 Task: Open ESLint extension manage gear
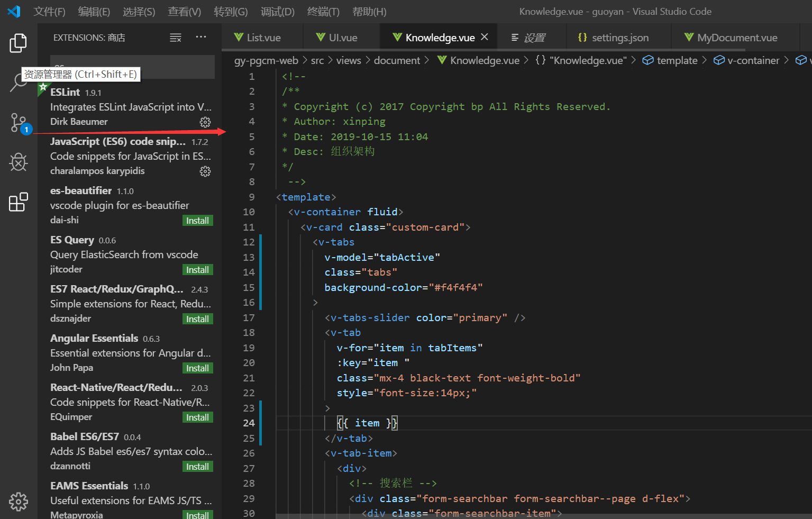(205, 122)
